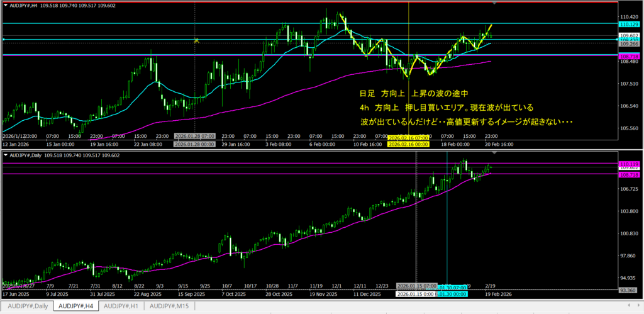644x314 pixels.
Task: Click the yellow 2026.02.16 07:00 time label
Action: 408,137
